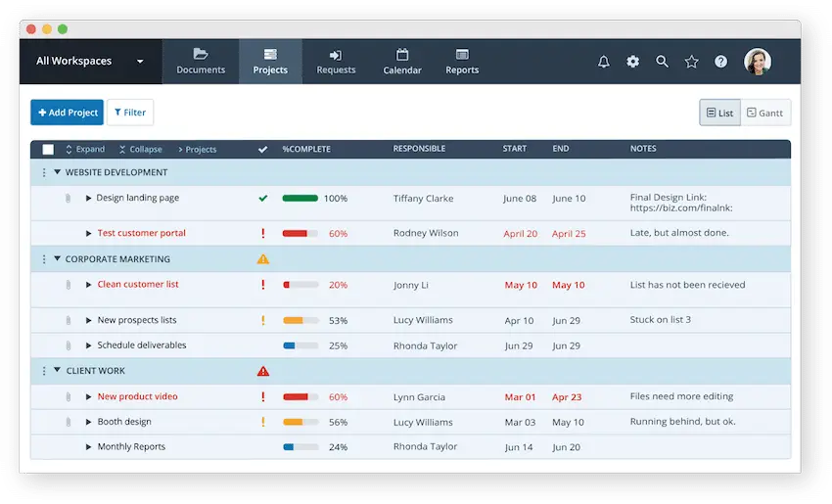Expand the Monthly Reports task
This screenshot has width=832, height=504.
click(x=89, y=447)
